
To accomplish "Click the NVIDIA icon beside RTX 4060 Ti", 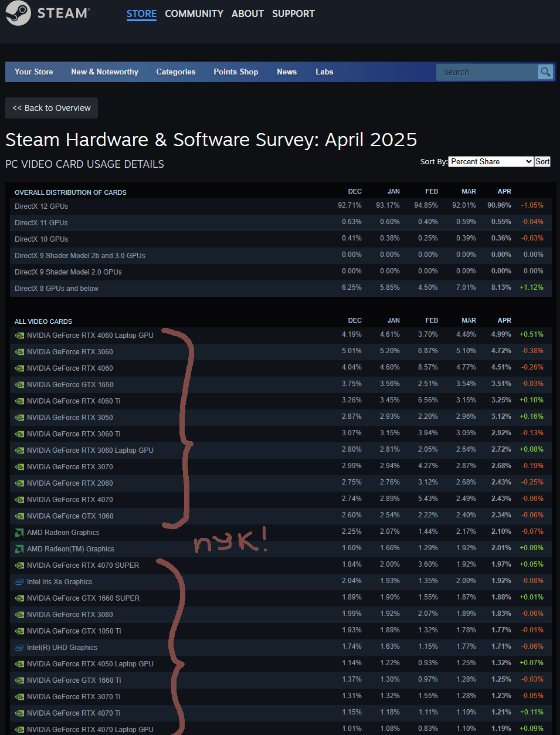I will (x=19, y=401).
